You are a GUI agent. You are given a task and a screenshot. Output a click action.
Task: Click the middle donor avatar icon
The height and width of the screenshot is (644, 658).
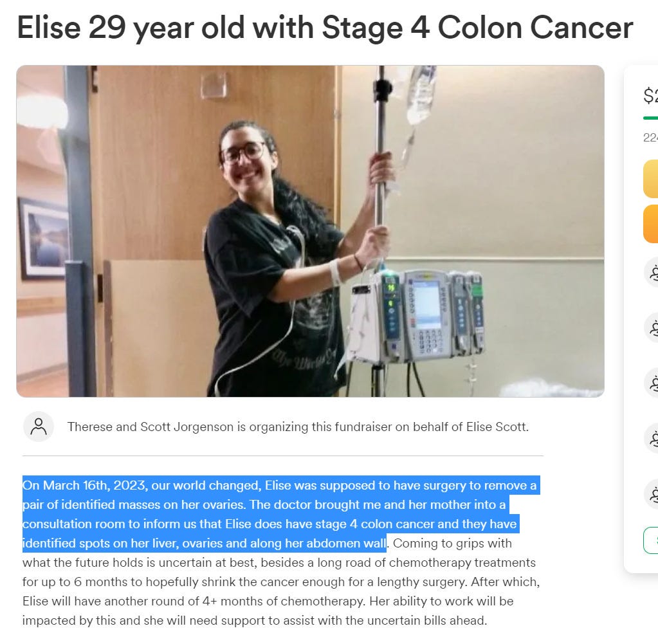(x=652, y=383)
